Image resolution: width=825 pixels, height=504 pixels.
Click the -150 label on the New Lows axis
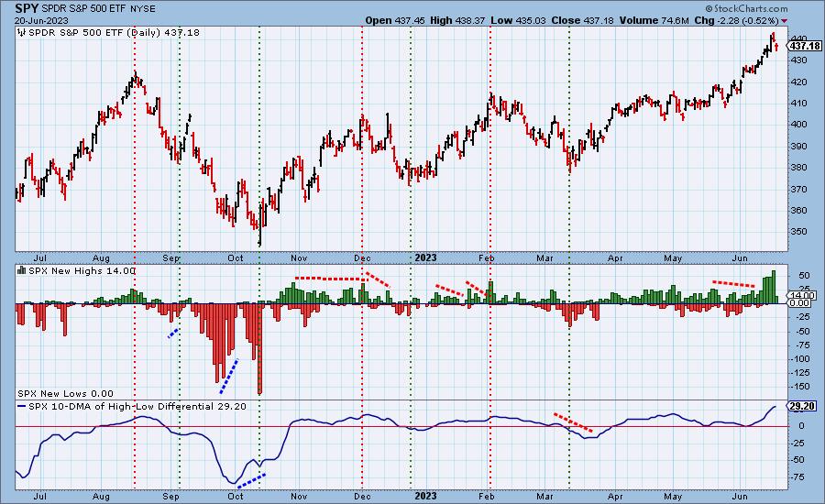pyautogui.click(x=801, y=386)
